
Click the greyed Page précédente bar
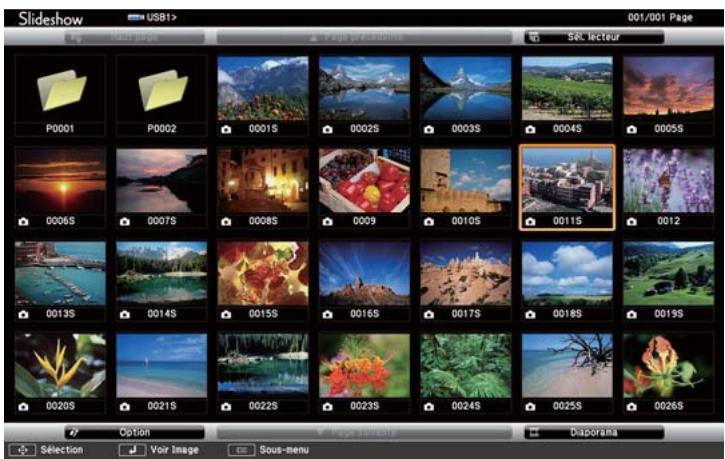(364, 37)
